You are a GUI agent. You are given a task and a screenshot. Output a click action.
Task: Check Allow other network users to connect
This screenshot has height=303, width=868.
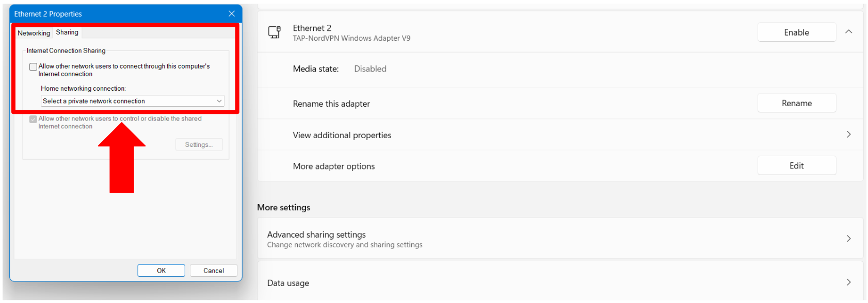click(33, 66)
